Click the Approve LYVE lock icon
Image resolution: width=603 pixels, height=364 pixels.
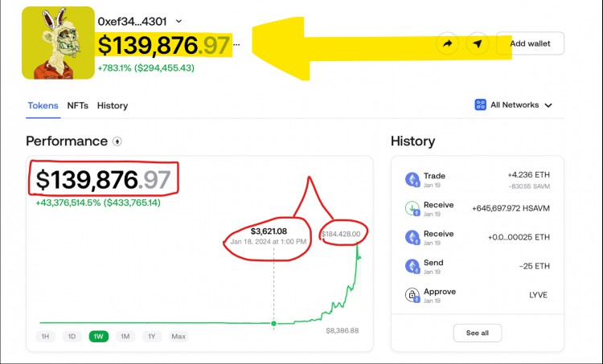click(412, 295)
